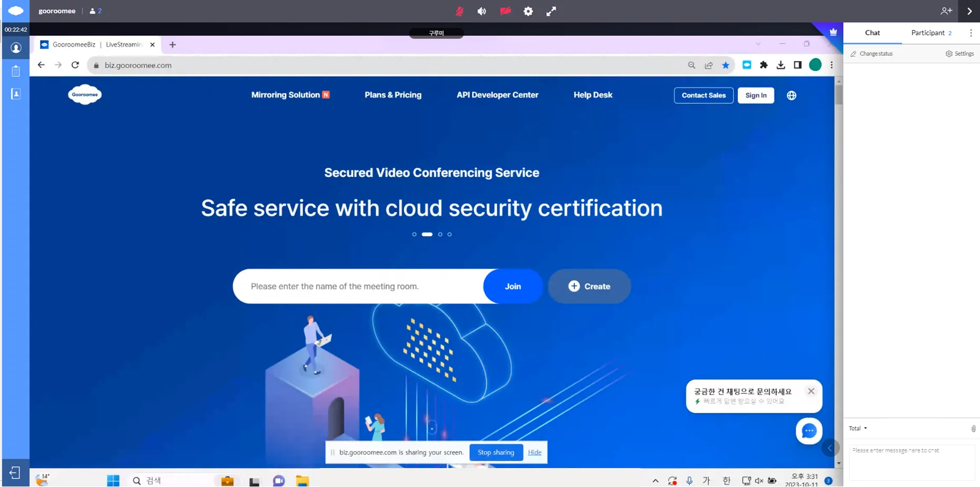
Task: Open the Gooroomee browser extension icon
Action: [x=747, y=65]
